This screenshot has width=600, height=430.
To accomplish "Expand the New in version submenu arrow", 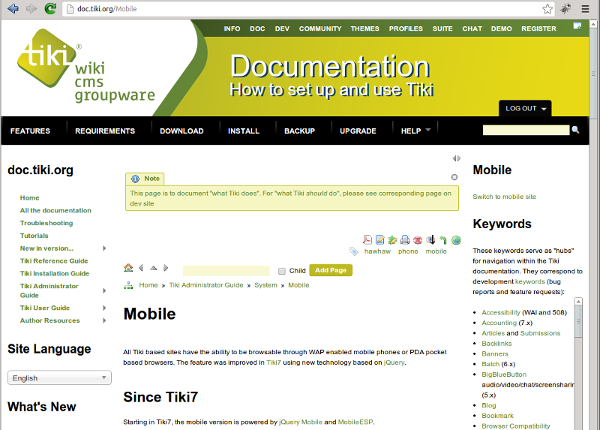I will point(104,248).
